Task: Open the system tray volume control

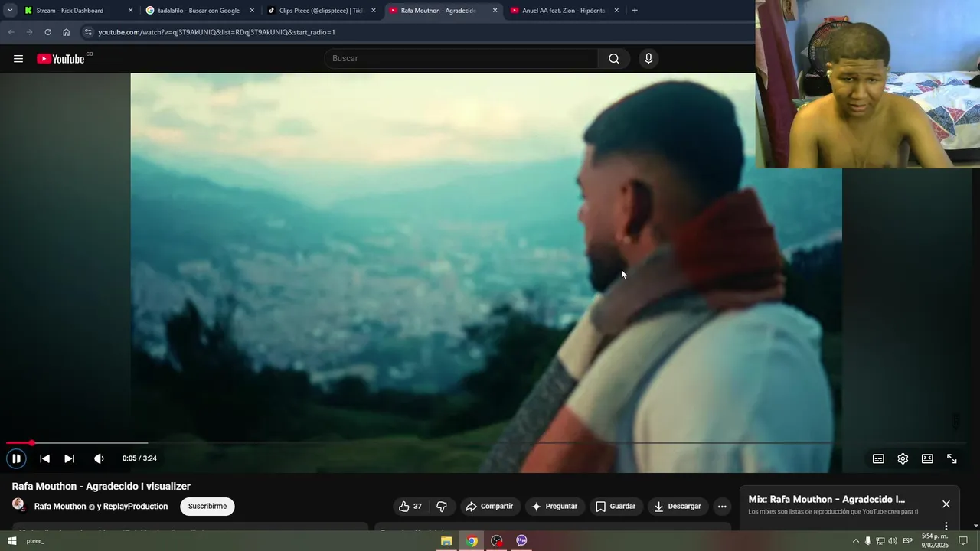Action: click(x=893, y=541)
